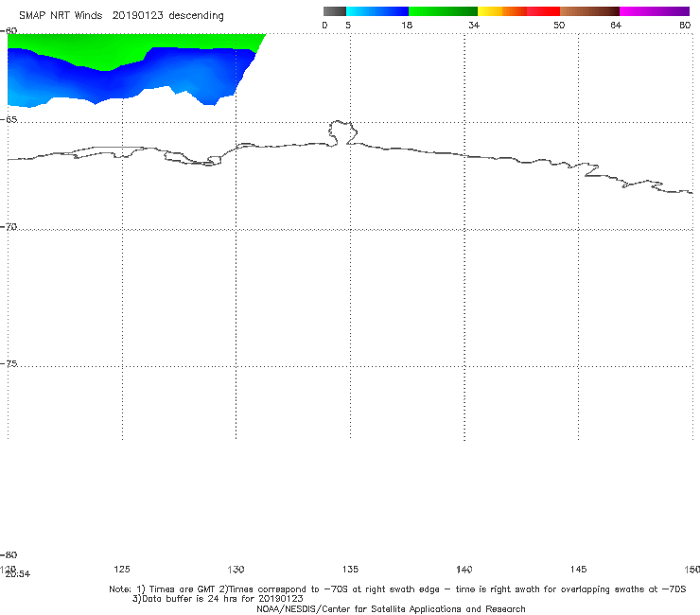Image resolution: width=700 pixels, height=615 pixels.
Task: Click the colorbar label '5'
Action: [x=348, y=26]
